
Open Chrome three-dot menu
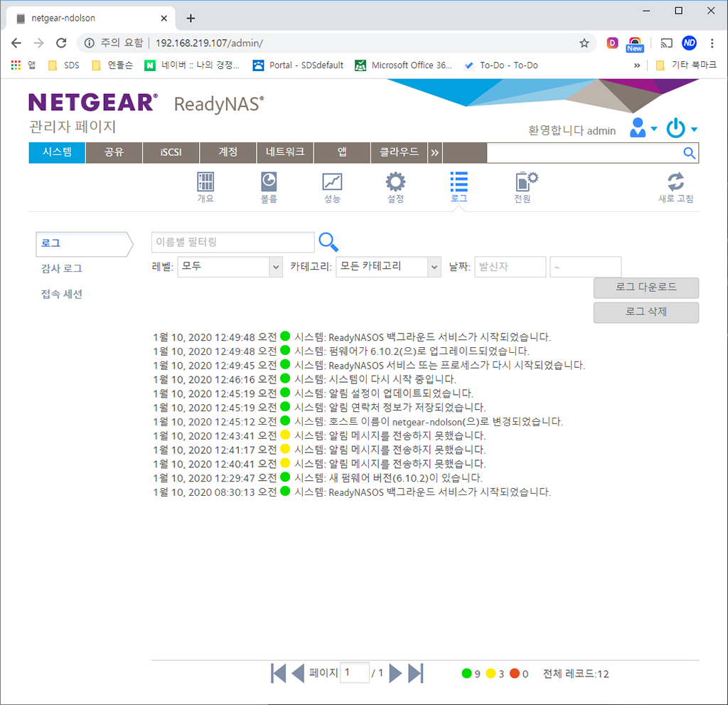712,43
